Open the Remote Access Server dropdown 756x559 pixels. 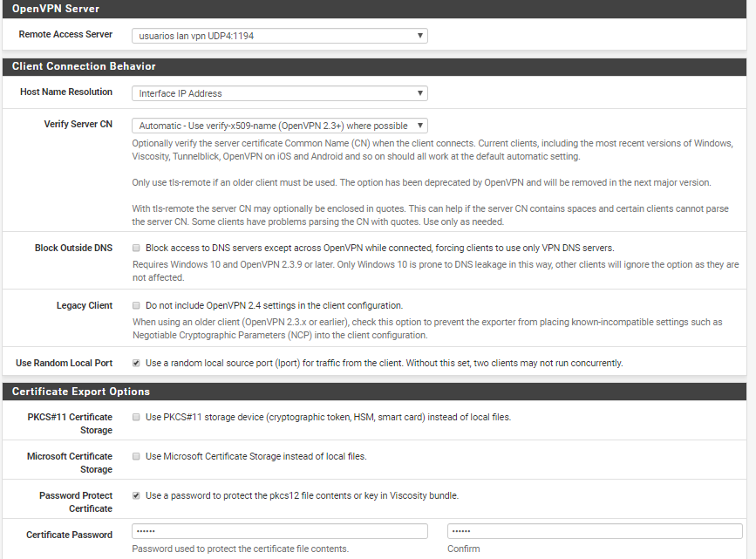tap(280, 36)
